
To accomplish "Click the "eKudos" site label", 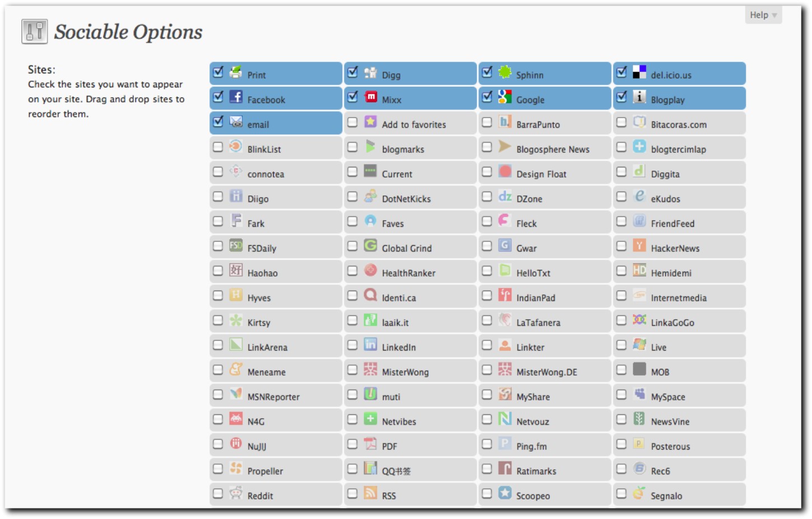I will (665, 199).
